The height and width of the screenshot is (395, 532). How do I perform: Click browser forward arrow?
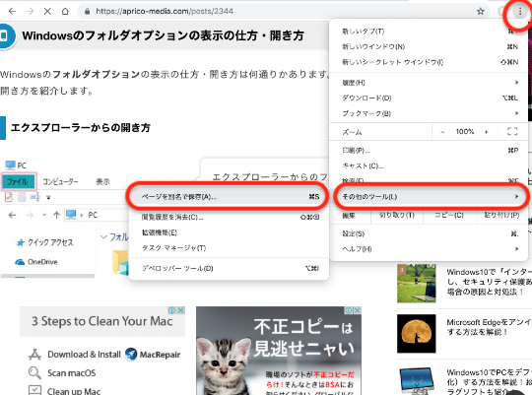click(30, 11)
